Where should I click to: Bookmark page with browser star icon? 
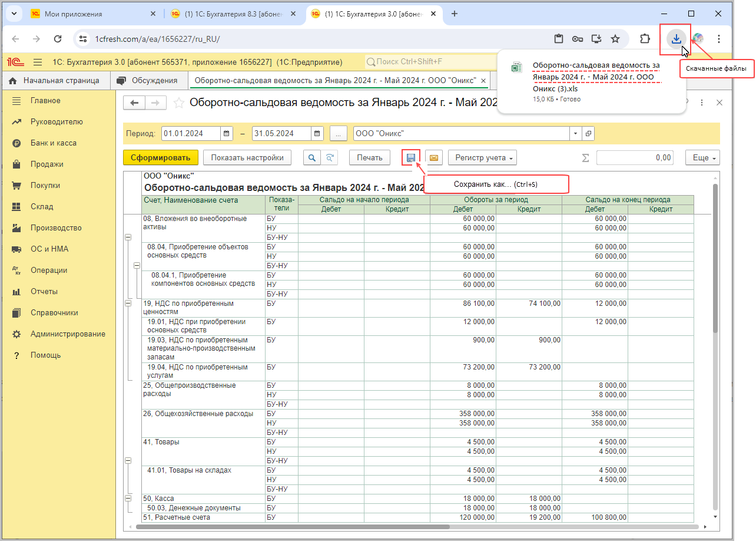point(615,39)
